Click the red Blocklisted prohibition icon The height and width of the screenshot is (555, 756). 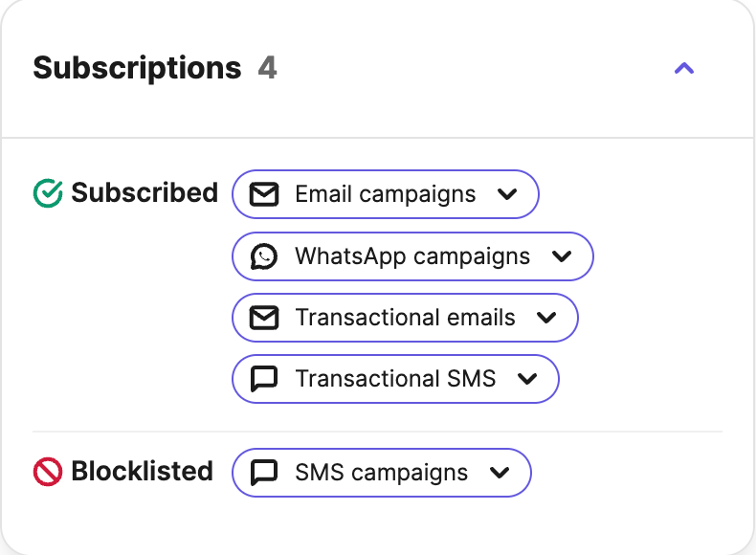[x=47, y=472]
